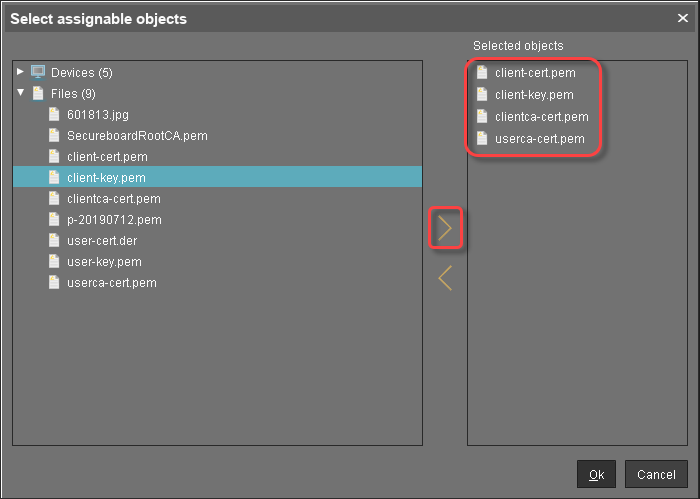
Task: Select userca-cert.pem in Selected objects list
Action: tap(539, 139)
